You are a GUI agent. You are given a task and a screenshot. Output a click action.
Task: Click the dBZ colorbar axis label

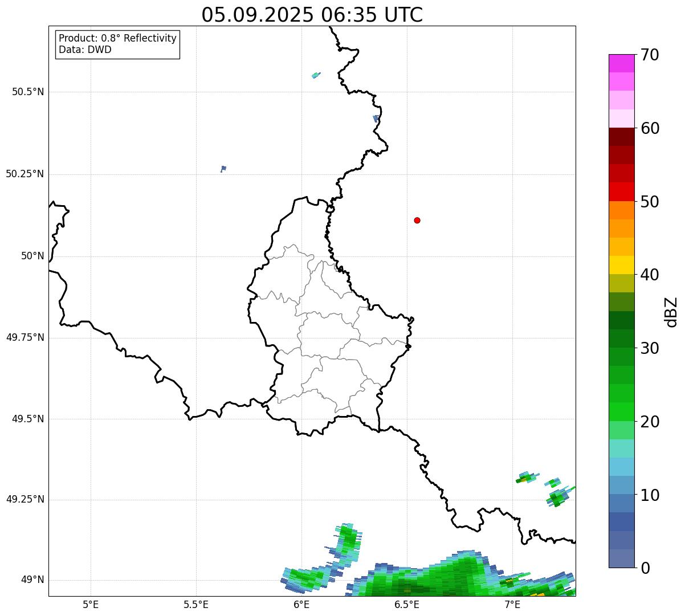672,312
